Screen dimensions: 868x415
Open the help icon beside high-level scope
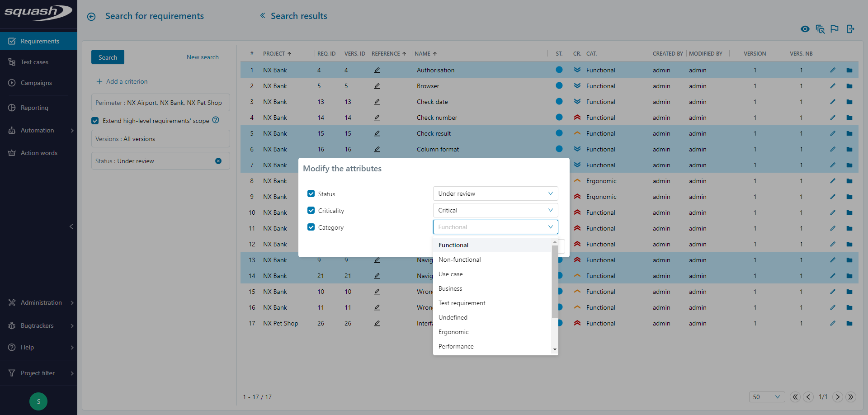coord(216,120)
